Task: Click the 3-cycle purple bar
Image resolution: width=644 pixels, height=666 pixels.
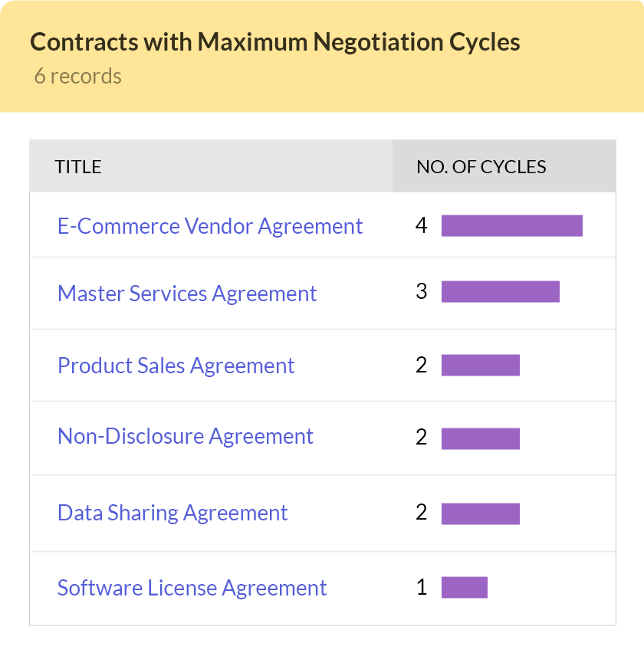Action: click(500, 292)
